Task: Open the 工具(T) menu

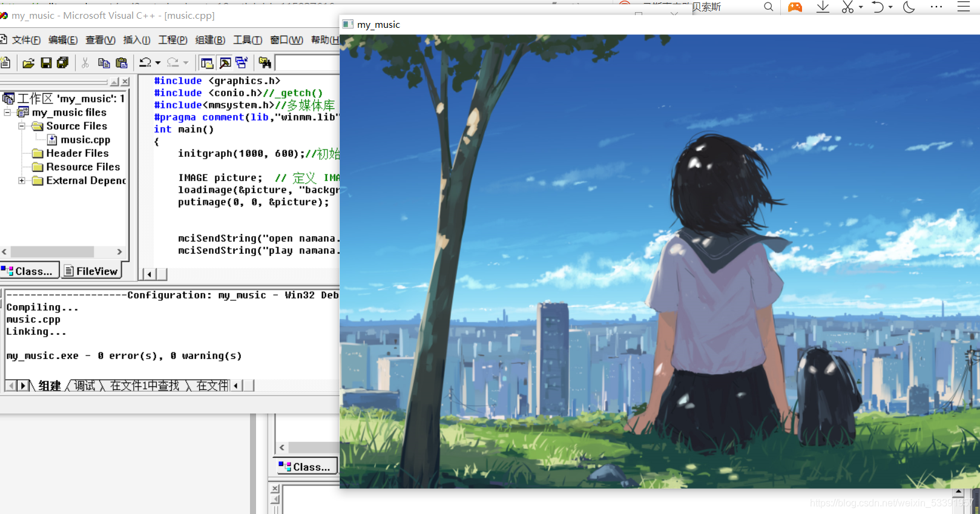Action: (248, 40)
